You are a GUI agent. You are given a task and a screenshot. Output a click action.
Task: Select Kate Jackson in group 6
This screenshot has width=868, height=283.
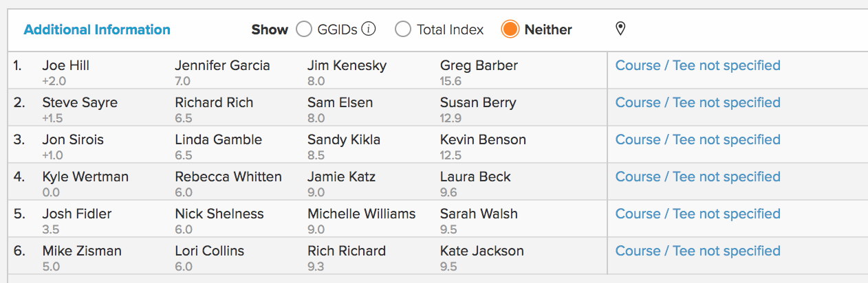481,251
